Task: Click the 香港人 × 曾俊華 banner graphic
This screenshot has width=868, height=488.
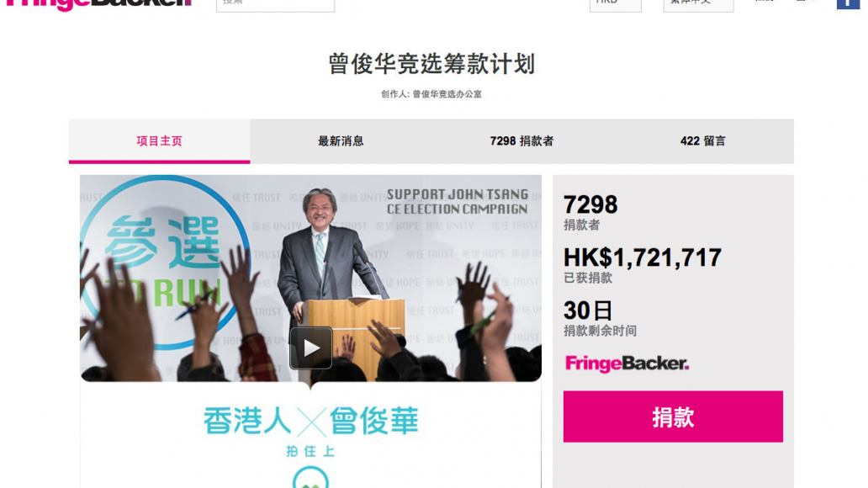Action: click(310, 422)
